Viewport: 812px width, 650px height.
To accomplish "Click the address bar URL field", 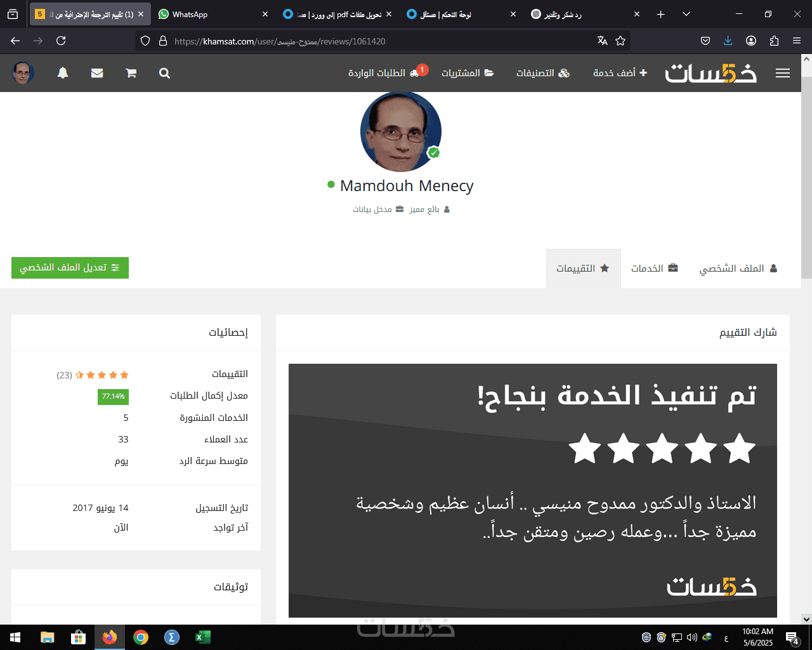I will click(x=381, y=41).
